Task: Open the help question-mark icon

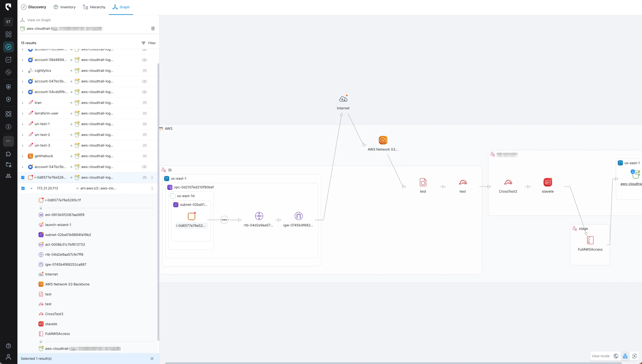Action: [x=8, y=346]
